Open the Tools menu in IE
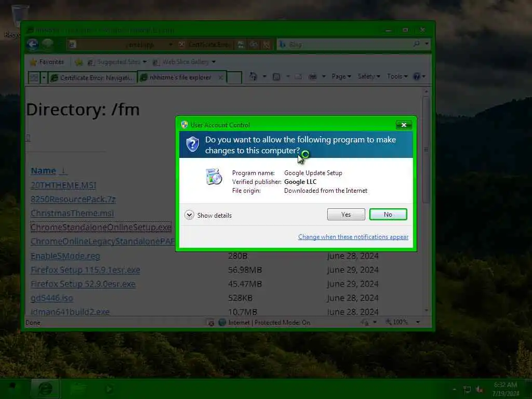Screen dimensions: 532x399 point(397,76)
